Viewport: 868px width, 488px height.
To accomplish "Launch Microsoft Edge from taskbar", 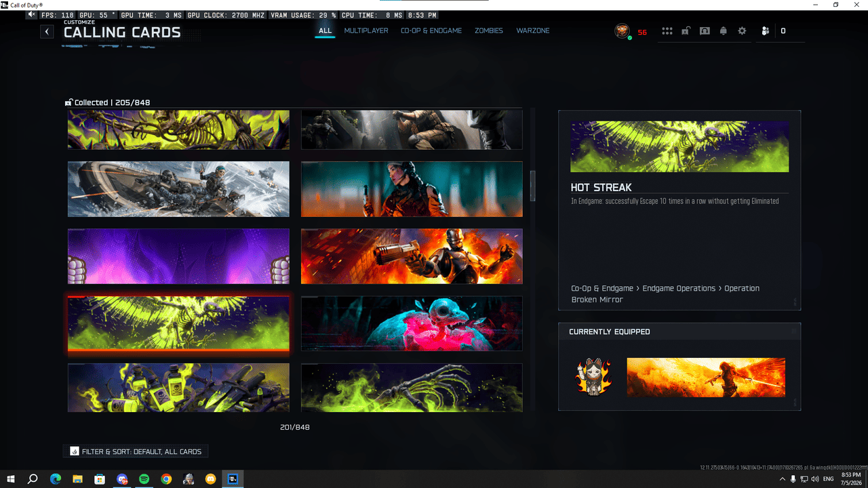I will click(x=56, y=479).
